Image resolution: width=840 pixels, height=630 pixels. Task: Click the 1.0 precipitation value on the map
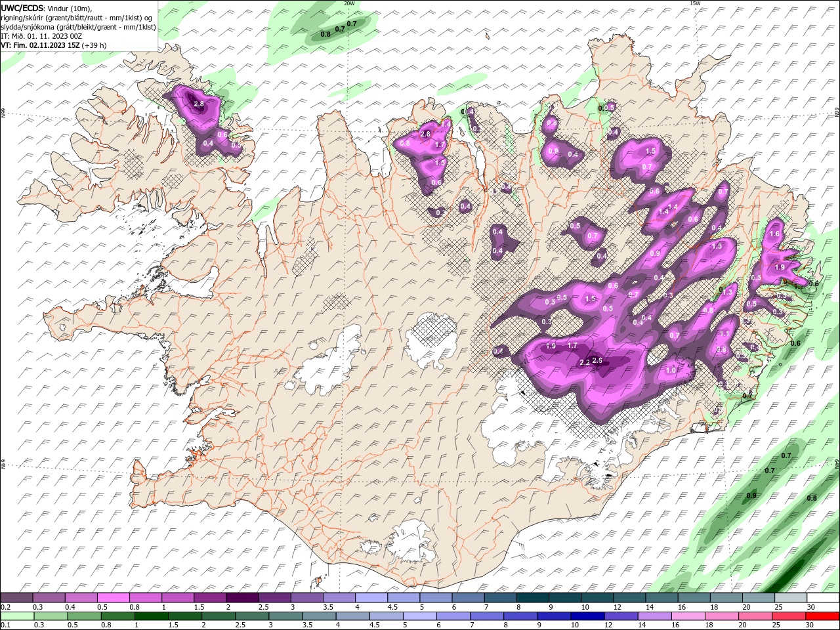[671, 370]
